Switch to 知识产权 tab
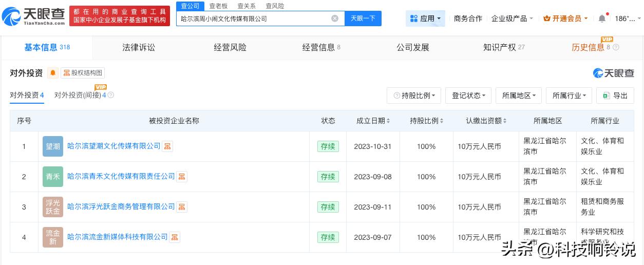The width and height of the screenshot is (644, 265). point(504,47)
